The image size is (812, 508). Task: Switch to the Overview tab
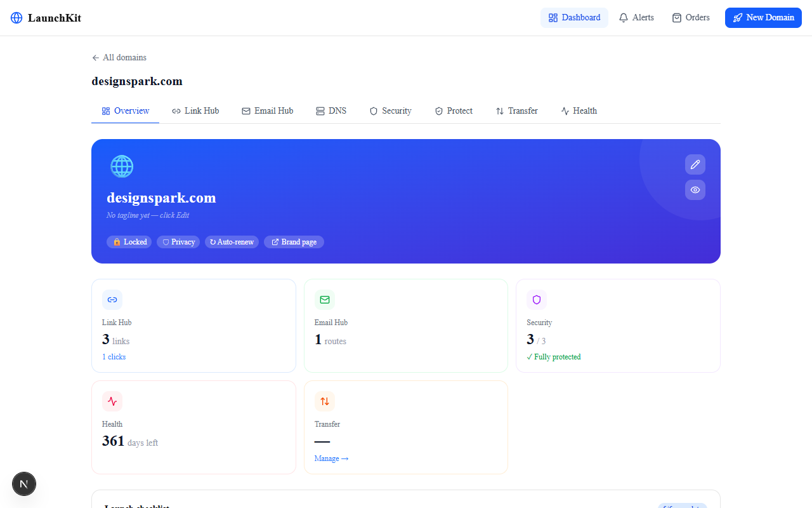pyautogui.click(x=126, y=111)
